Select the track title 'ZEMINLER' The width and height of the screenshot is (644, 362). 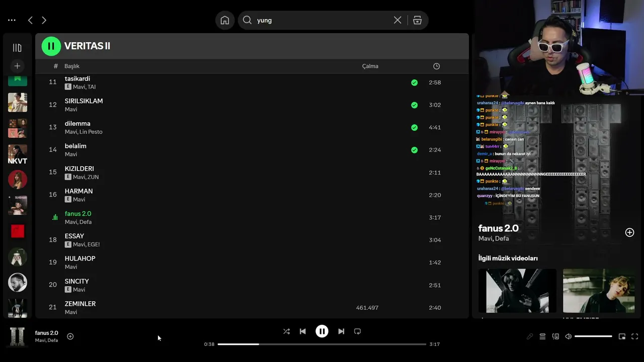[x=80, y=304]
